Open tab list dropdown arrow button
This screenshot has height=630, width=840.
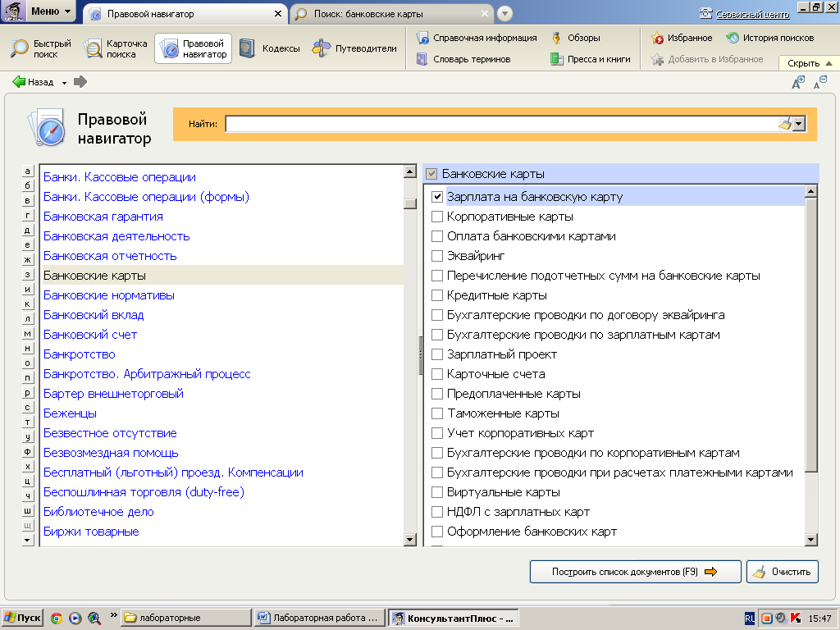pos(504,13)
